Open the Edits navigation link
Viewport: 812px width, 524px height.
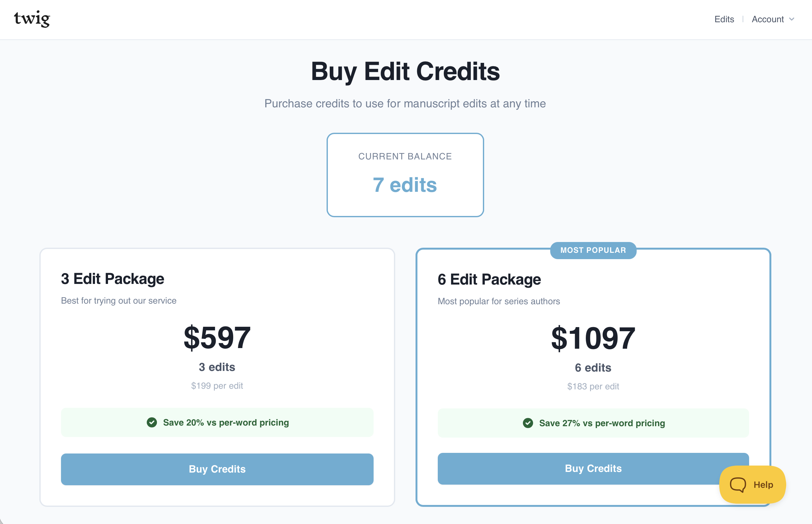pos(724,19)
